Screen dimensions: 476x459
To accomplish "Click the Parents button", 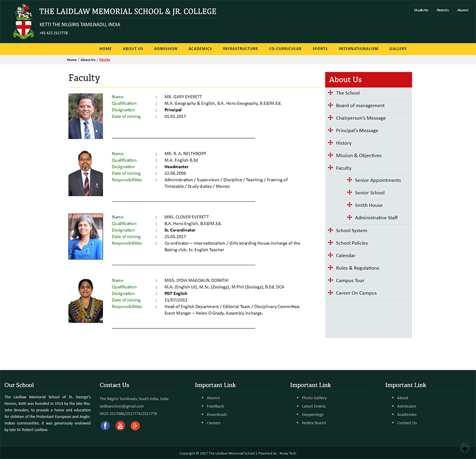I will click(x=443, y=10).
